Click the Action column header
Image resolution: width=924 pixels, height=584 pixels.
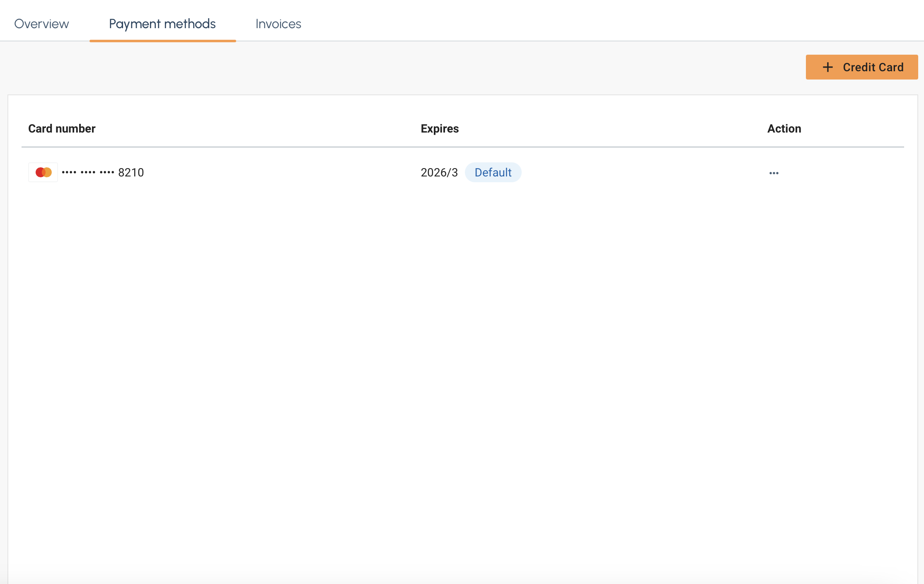tap(784, 129)
